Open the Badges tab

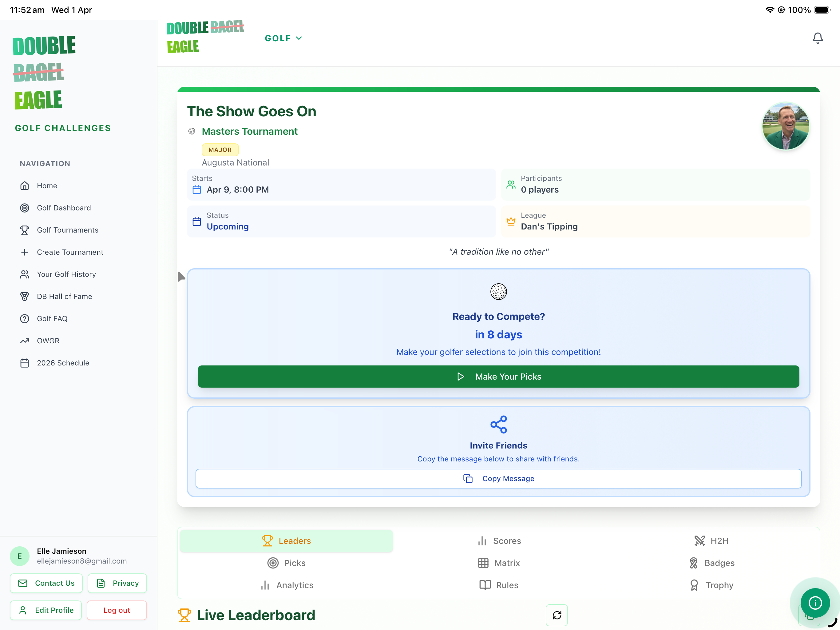tap(711, 563)
